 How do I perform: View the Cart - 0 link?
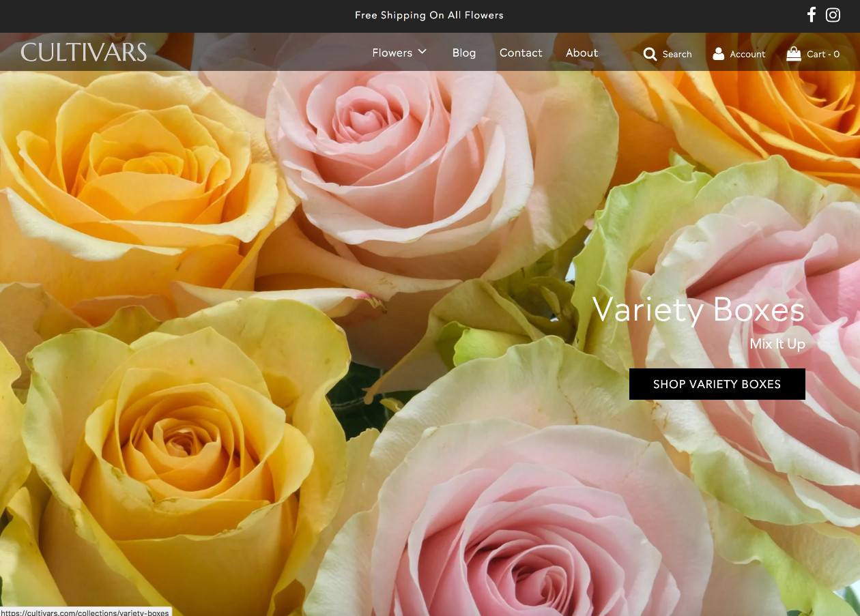coord(823,54)
